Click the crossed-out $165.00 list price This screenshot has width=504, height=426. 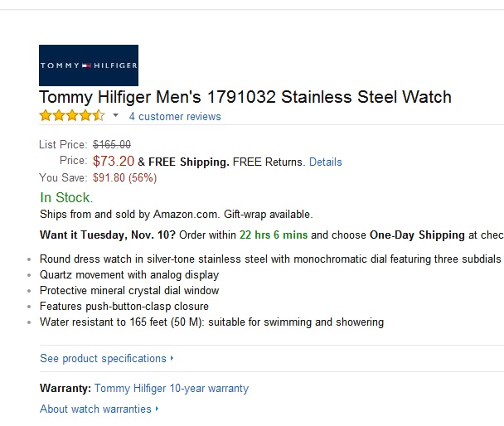point(112,145)
